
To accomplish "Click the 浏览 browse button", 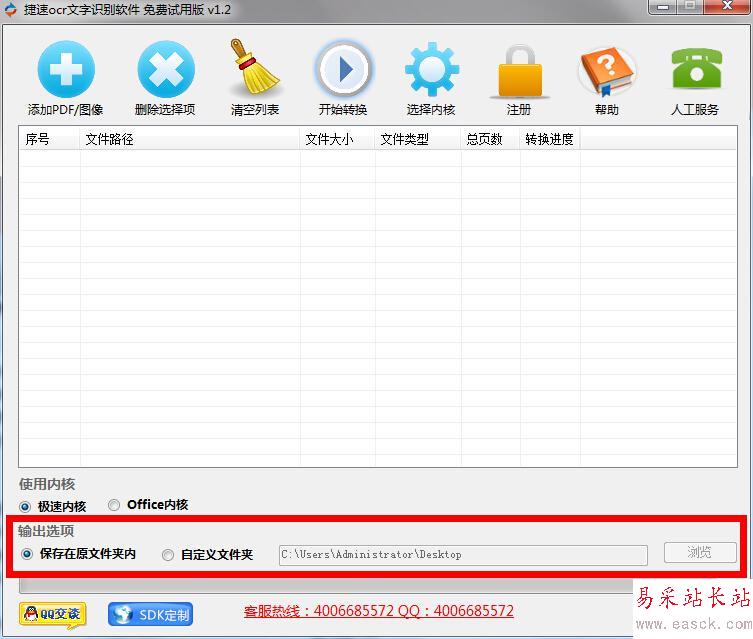I will 700,553.
